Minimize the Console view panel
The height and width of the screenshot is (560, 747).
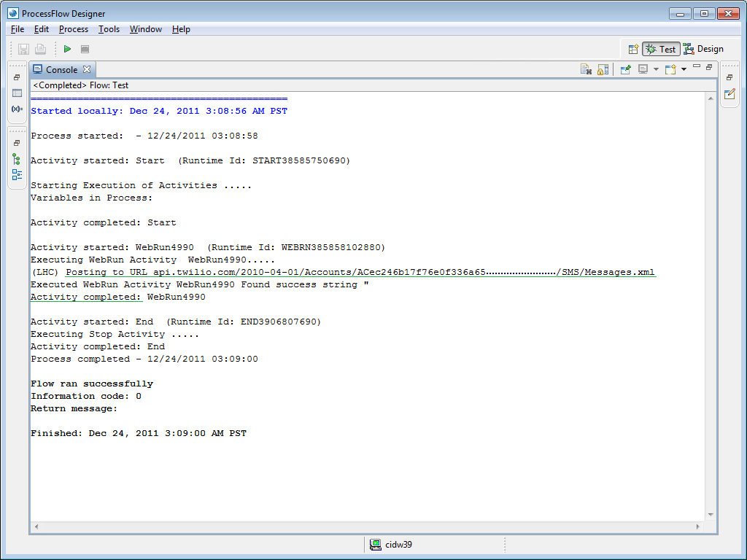(697, 67)
